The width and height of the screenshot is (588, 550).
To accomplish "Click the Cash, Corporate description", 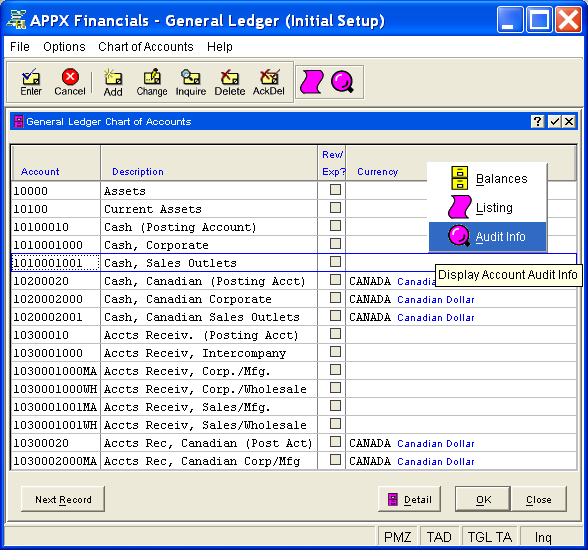I will [x=156, y=245].
